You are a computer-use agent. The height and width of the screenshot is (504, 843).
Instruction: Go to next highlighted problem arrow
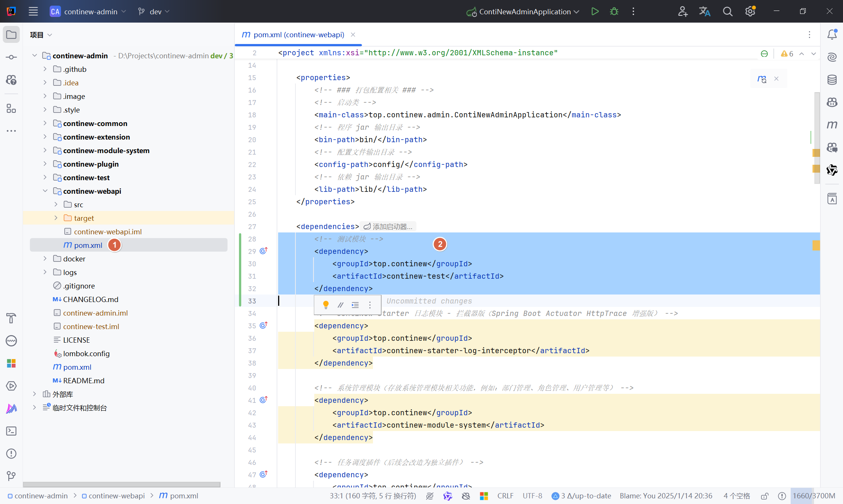(814, 54)
